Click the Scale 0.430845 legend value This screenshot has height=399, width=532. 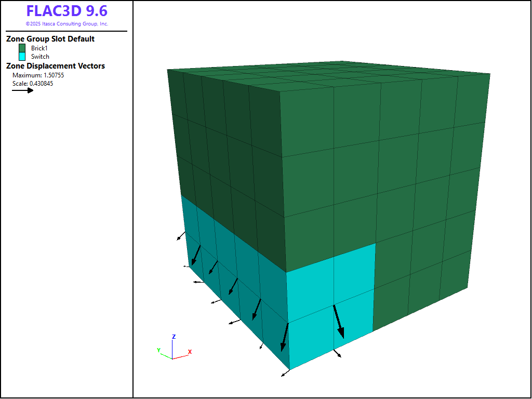(33, 83)
